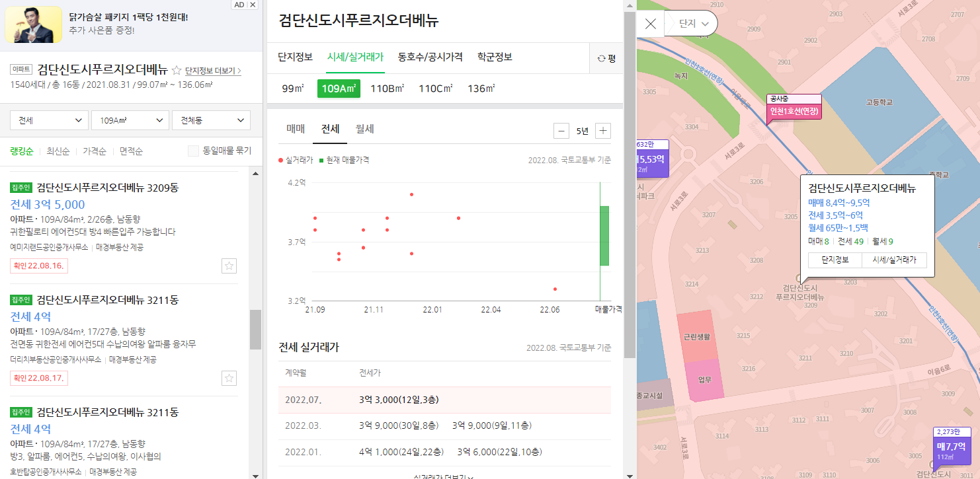Increase chart period with plus button

[x=603, y=131]
